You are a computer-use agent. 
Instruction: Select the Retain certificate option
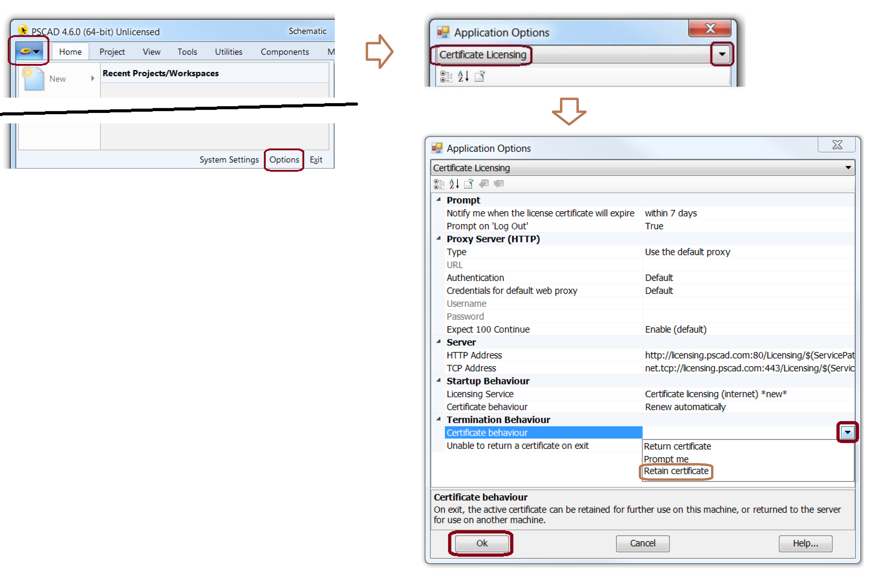[676, 471]
